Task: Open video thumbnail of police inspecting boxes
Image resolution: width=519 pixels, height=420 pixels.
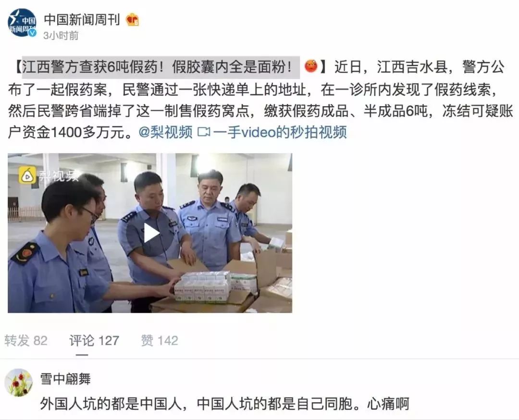Action: [x=150, y=233]
